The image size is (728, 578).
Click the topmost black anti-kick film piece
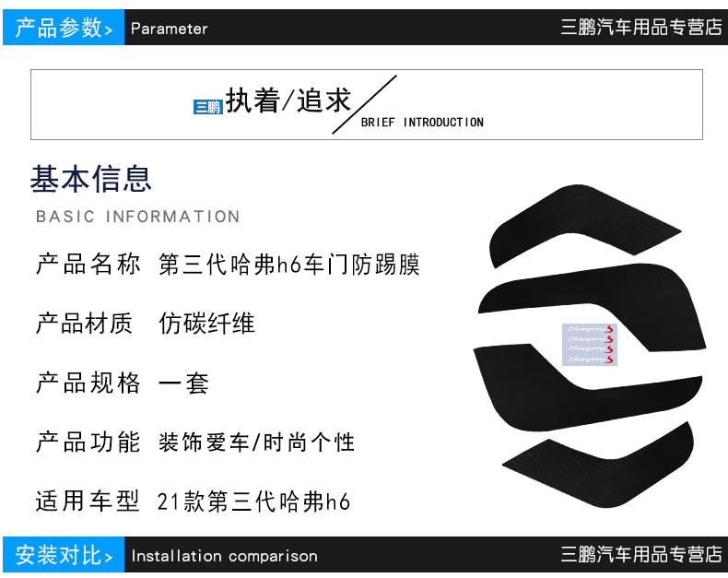pos(585,225)
